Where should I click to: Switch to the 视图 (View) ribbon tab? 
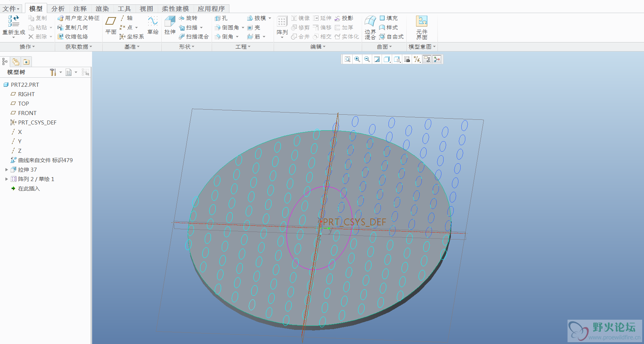click(146, 9)
